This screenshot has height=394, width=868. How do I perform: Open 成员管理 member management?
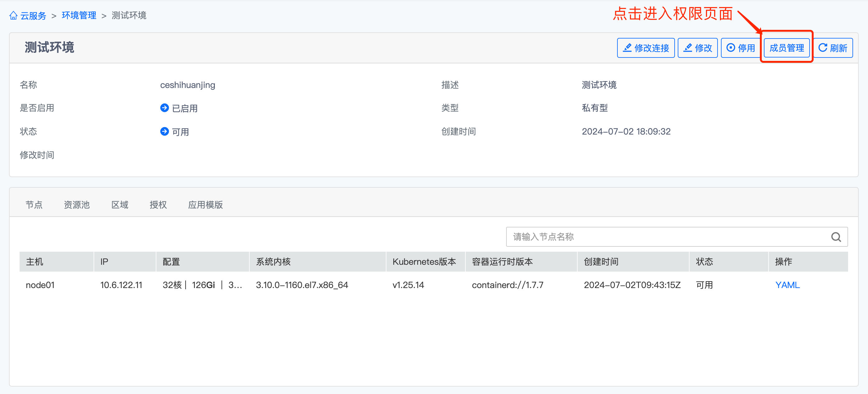(787, 48)
